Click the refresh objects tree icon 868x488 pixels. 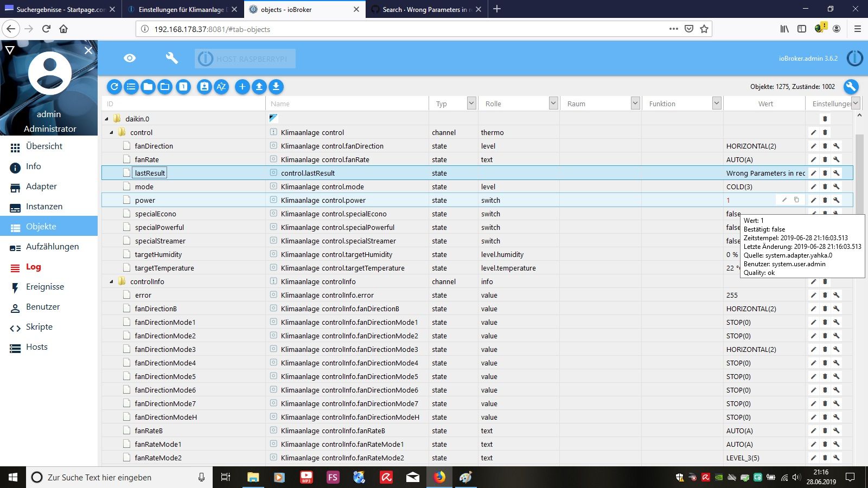[114, 86]
